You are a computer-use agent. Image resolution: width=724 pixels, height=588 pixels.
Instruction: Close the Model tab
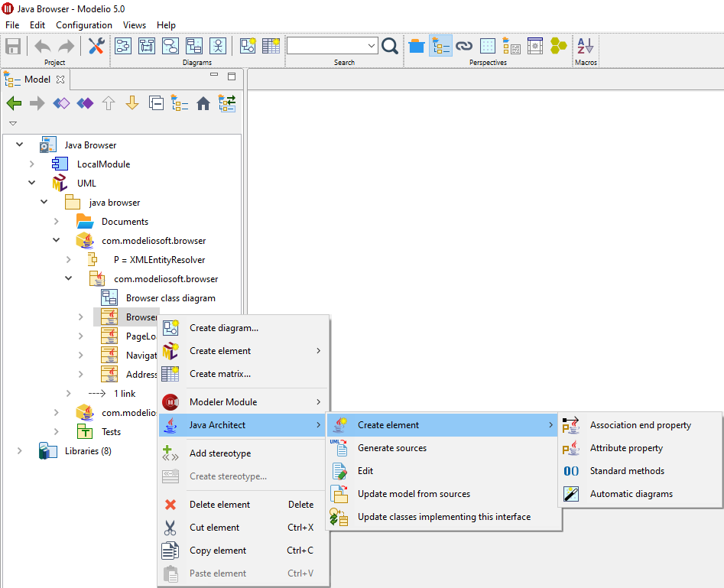click(60, 80)
